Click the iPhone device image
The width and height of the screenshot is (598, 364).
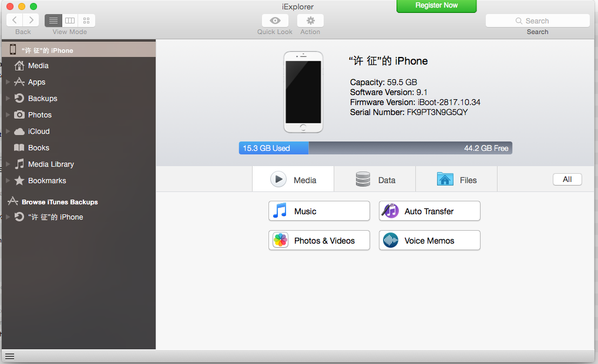click(x=303, y=92)
